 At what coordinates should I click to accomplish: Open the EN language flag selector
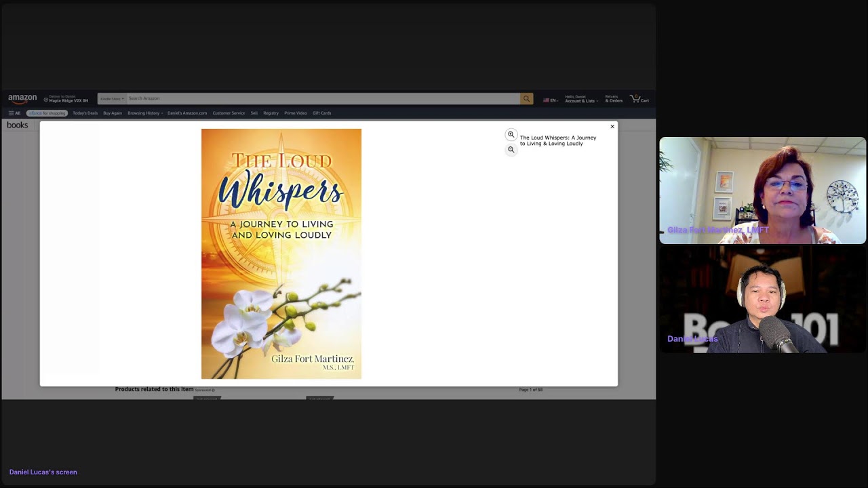[x=550, y=100]
